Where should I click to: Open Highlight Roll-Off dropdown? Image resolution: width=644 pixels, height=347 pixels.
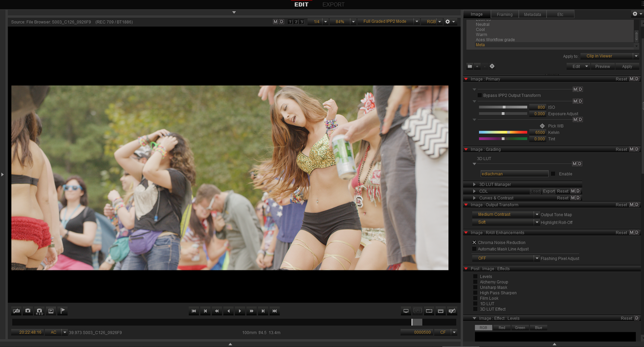505,222
